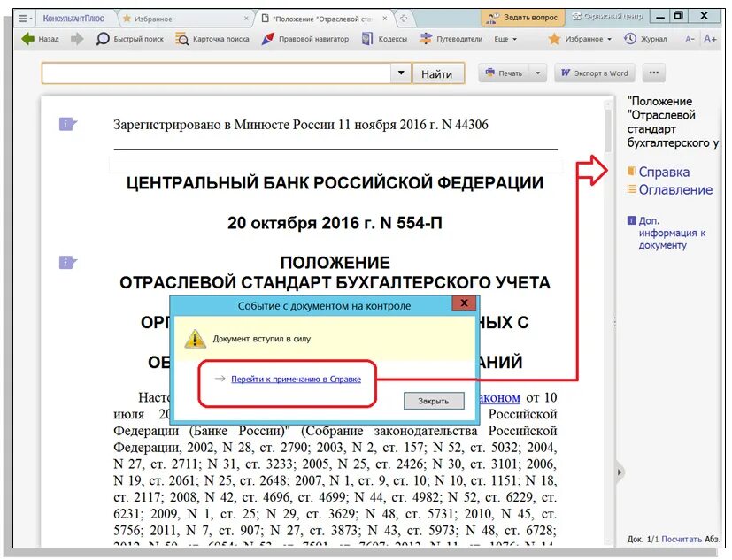
Task: Close the Избранное tab
Action: [x=246, y=19]
